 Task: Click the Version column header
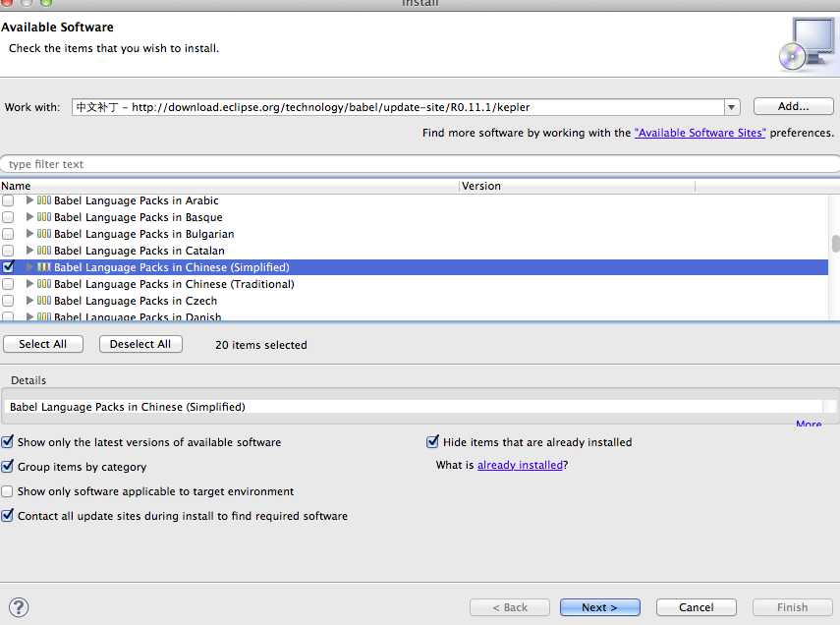pos(578,186)
